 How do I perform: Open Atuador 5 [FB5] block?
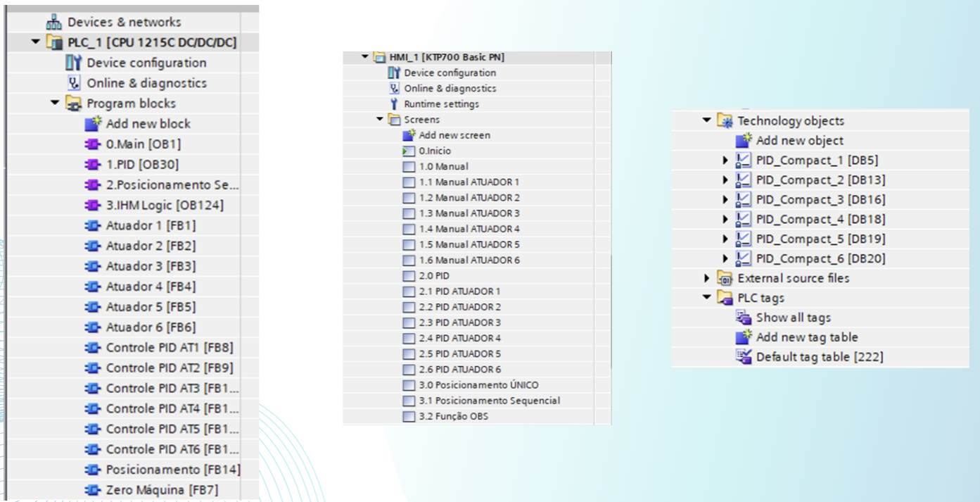pyautogui.click(x=151, y=307)
